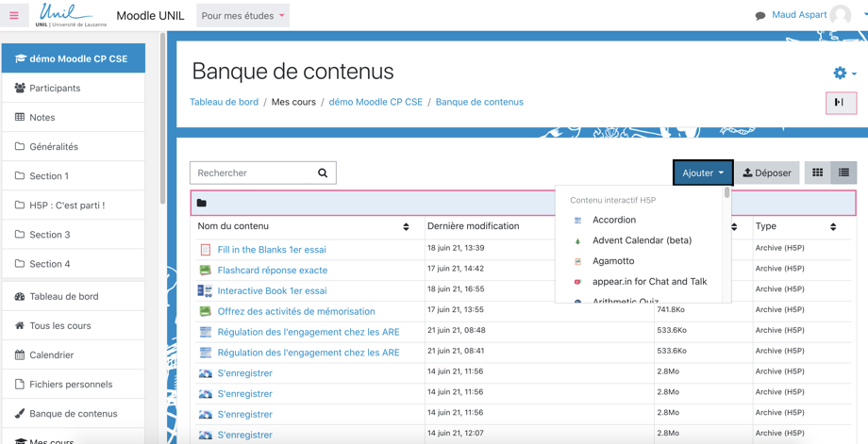Click the Déposer upload button
The image size is (868, 444).
pyautogui.click(x=767, y=173)
